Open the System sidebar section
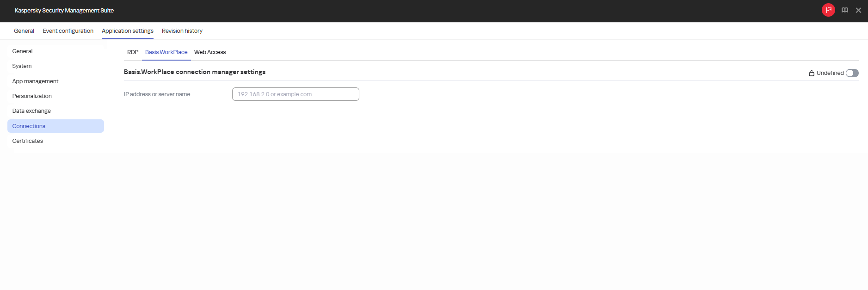The image size is (868, 290). pyautogui.click(x=55, y=66)
